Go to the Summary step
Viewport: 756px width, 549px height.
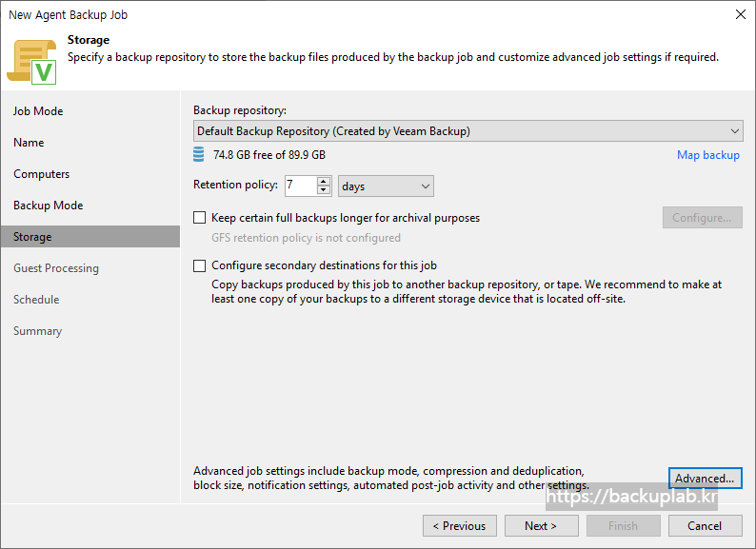[x=37, y=331]
